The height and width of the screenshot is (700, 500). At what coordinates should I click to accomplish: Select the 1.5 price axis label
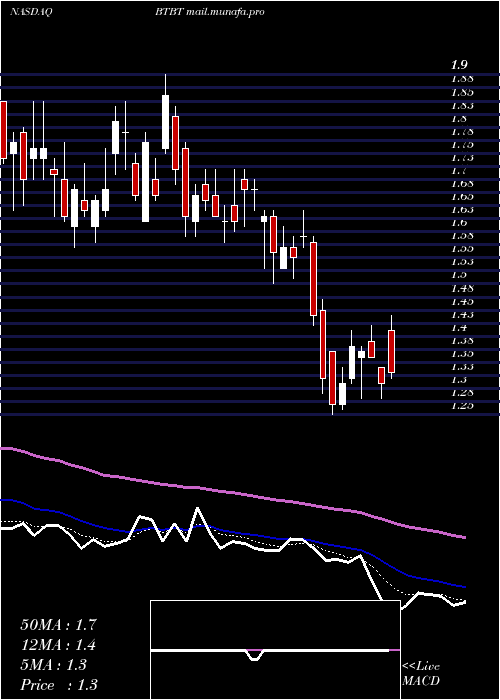459,274
